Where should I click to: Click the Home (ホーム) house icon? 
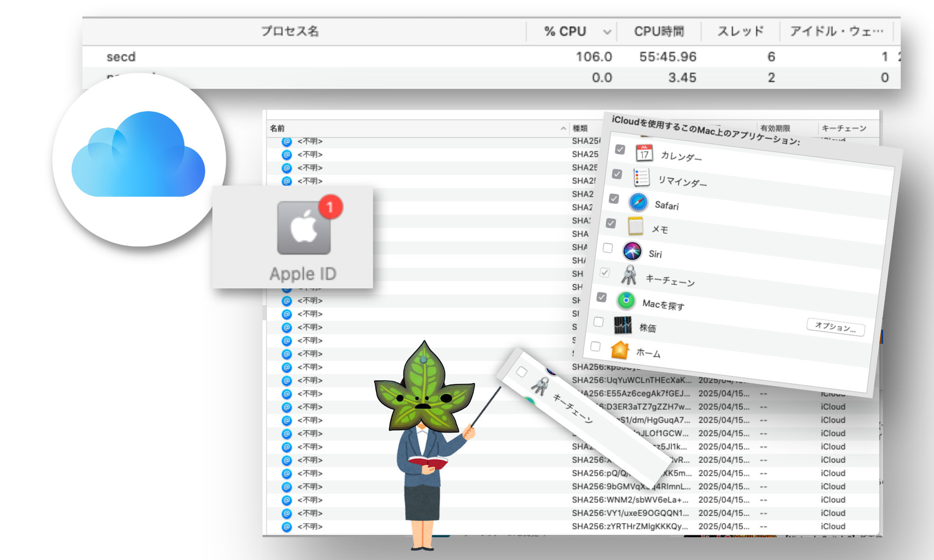(x=620, y=350)
